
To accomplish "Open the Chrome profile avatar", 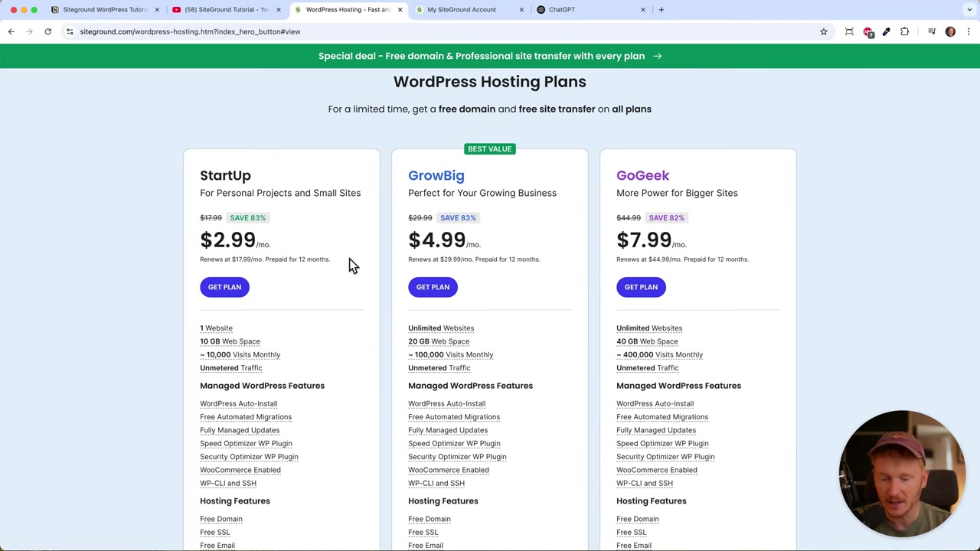I will [x=950, y=31].
